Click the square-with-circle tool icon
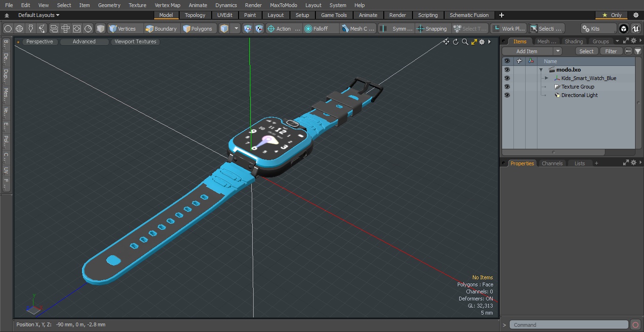Viewport: 644px width, 332px height. [x=77, y=29]
